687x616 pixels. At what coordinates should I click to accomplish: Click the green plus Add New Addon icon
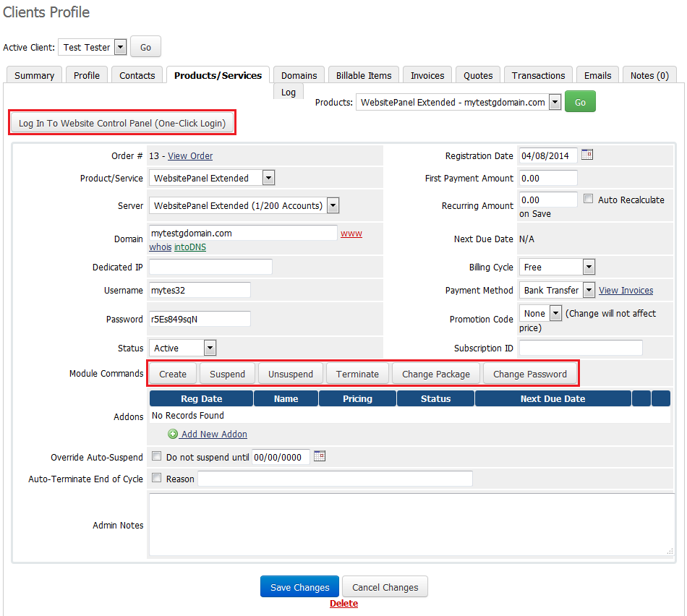(173, 435)
